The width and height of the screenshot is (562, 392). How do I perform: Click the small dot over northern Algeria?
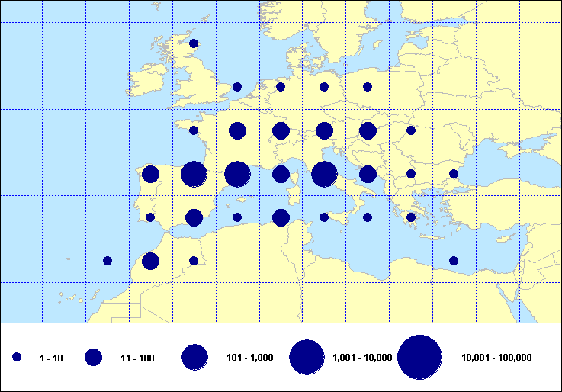(x=194, y=261)
